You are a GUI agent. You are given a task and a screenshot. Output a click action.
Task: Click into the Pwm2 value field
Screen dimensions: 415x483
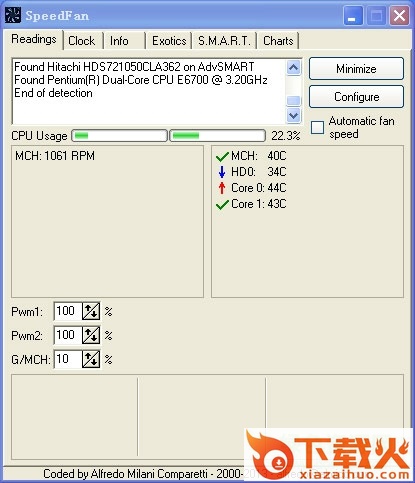68,335
